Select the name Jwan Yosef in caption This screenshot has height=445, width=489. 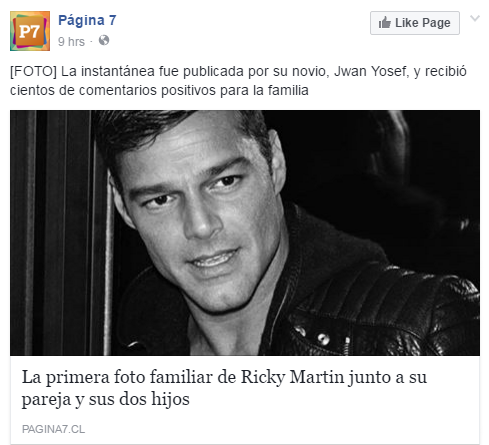click(x=370, y=71)
